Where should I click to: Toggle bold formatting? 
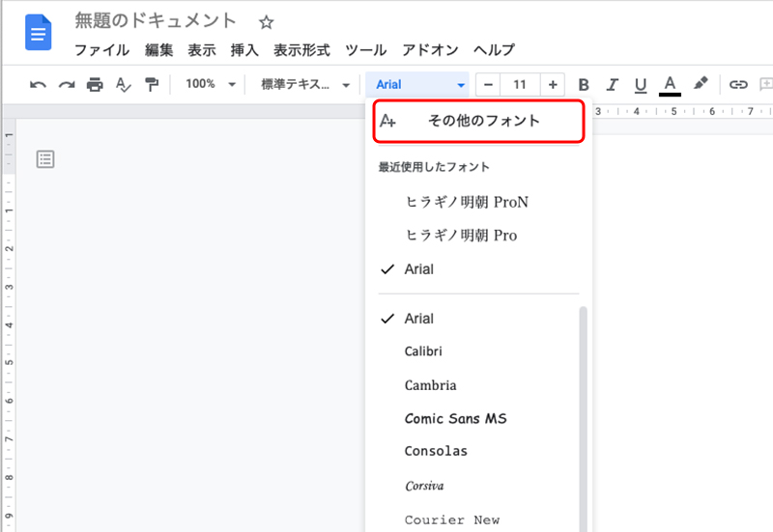584,85
